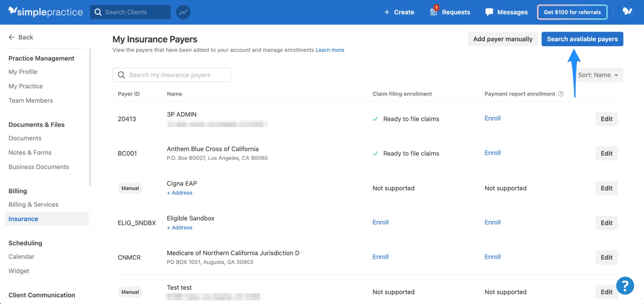Edit the 3P ADMIN payer
Viewport: 644px width, 304px height.
click(x=607, y=119)
